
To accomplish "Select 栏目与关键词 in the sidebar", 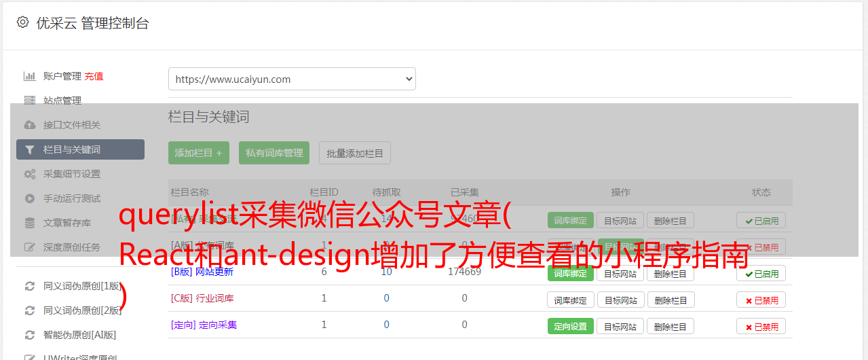I will 80,149.
